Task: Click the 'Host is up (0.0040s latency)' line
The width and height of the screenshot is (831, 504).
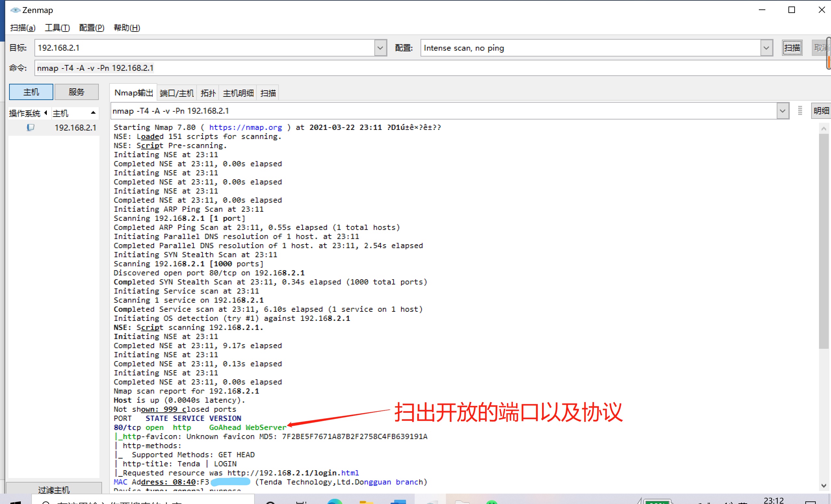Action: click(x=179, y=400)
